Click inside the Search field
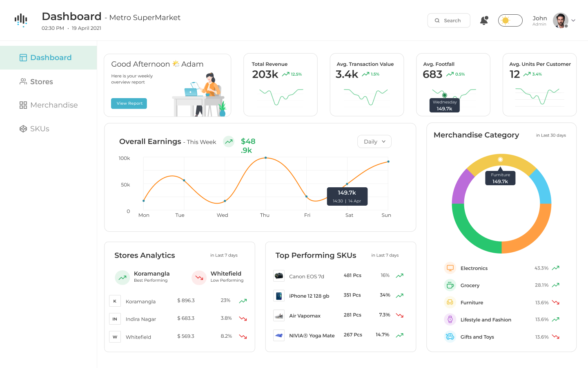Viewport: 588px width, 368px height. tap(448, 20)
